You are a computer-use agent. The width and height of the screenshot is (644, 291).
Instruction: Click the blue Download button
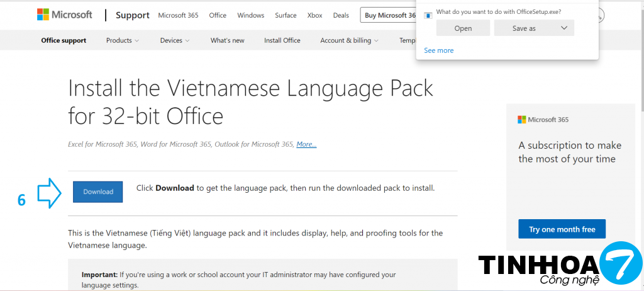click(x=98, y=192)
